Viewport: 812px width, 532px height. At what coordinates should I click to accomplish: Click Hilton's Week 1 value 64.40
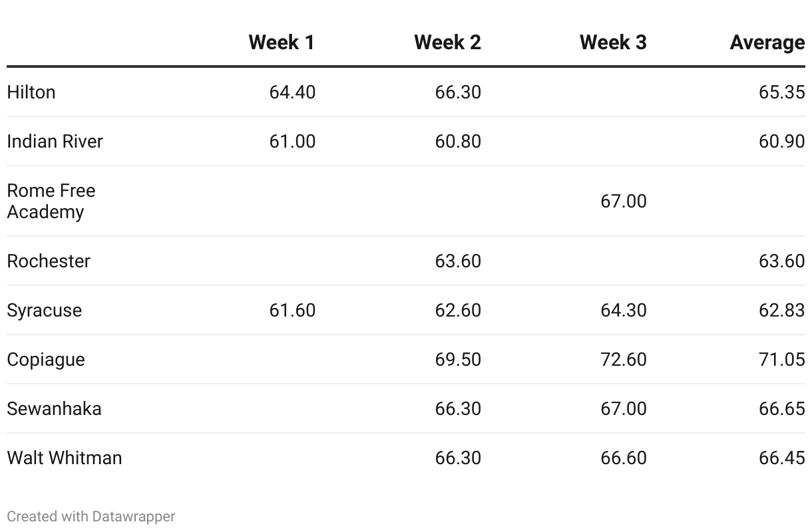coord(292,92)
